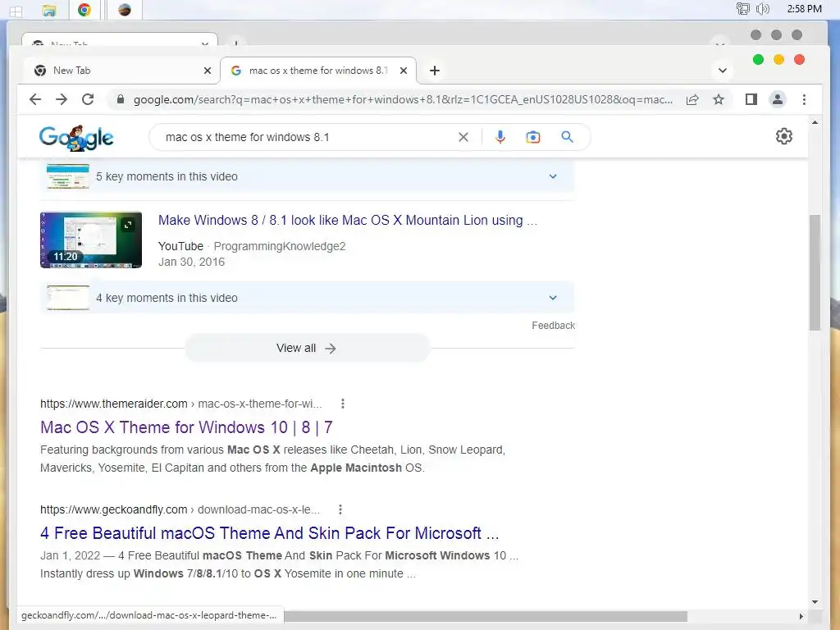Go forward to the next page
Viewport: 840px width, 630px height.
pos(62,99)
